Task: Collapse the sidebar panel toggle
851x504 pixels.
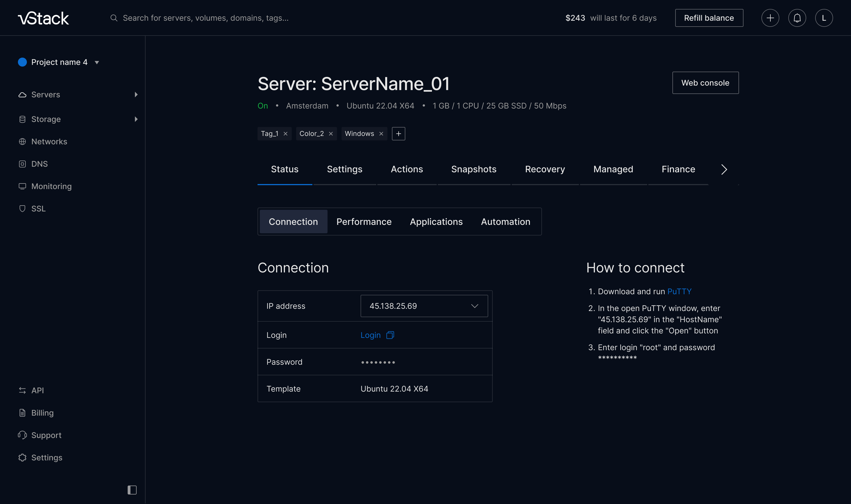Action: (x=132, y=490)
